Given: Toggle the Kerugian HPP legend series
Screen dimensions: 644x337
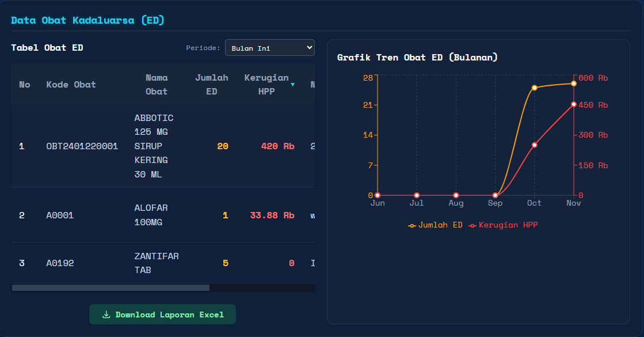Looking at the screenshot, I should [503, 225].
